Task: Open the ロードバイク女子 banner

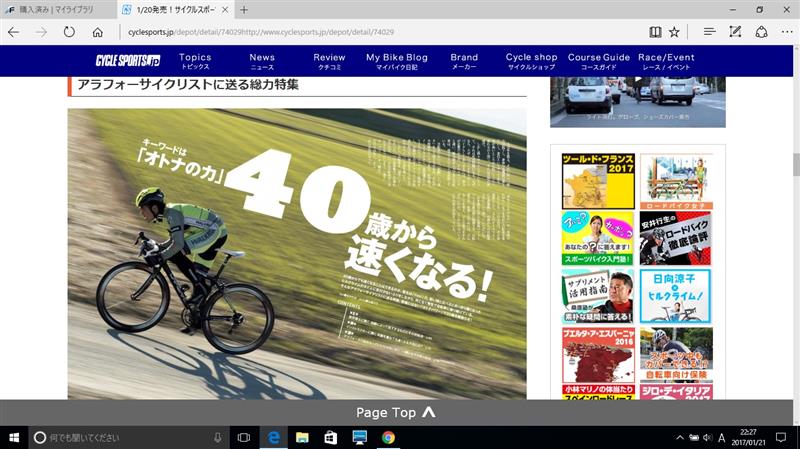Action: [x=676, y=181]
